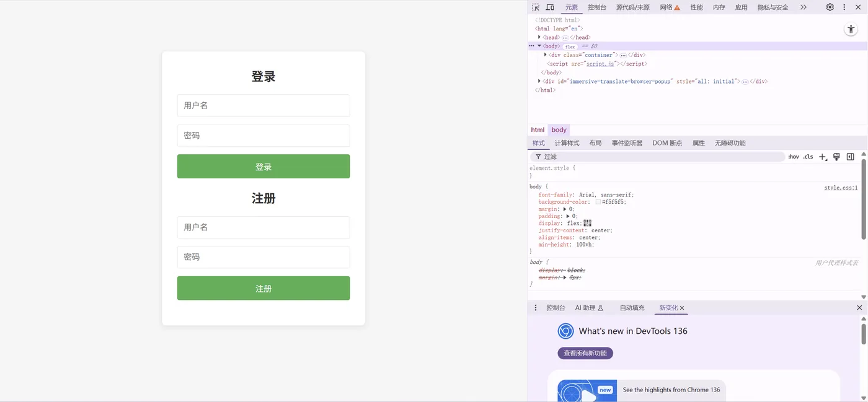Click the 查看所有新功能 button

pos(585,353)
